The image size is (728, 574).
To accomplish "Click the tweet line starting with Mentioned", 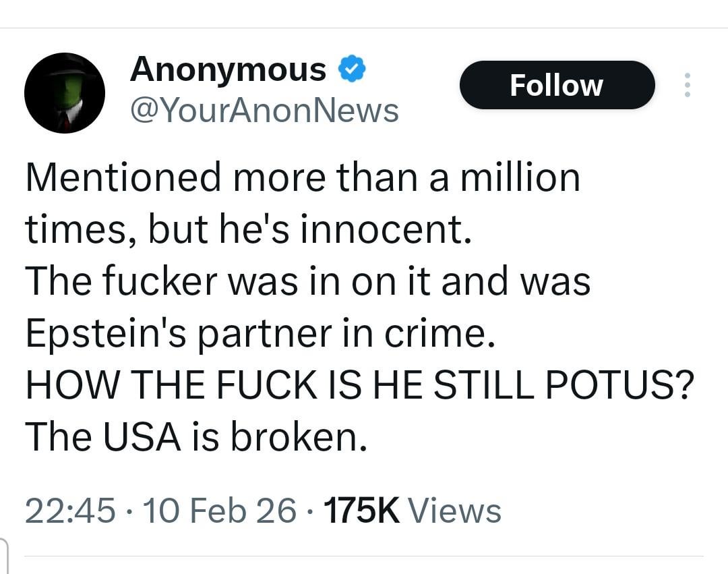I will coord(303,177).
